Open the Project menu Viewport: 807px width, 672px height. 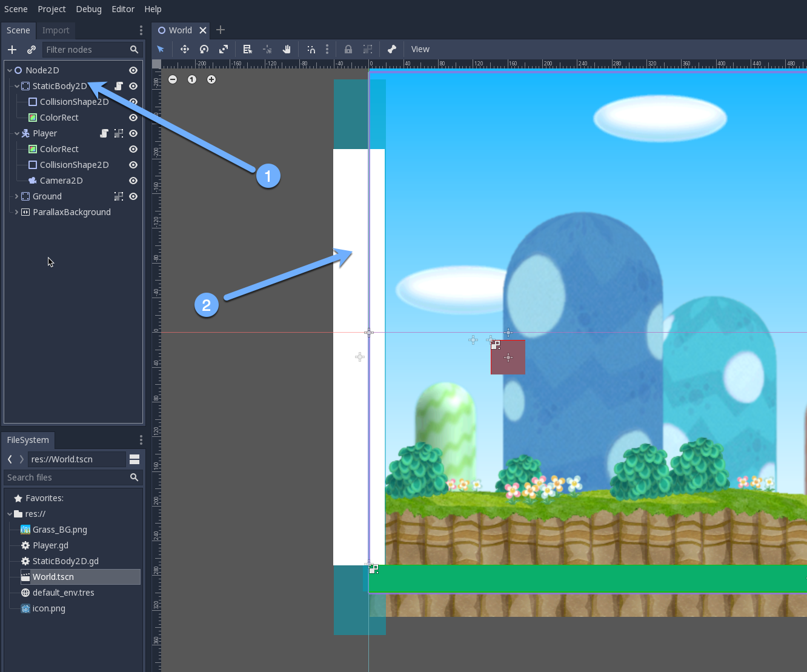pos(51,9)
